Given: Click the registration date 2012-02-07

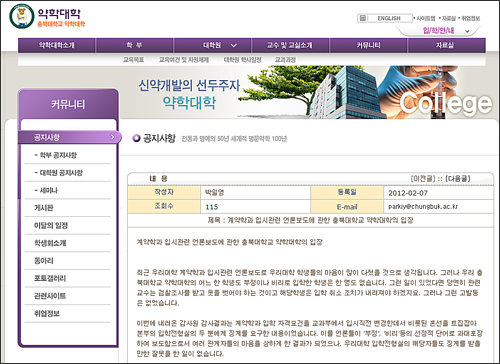Looking at the screenshot, I should tap(408, 193).
